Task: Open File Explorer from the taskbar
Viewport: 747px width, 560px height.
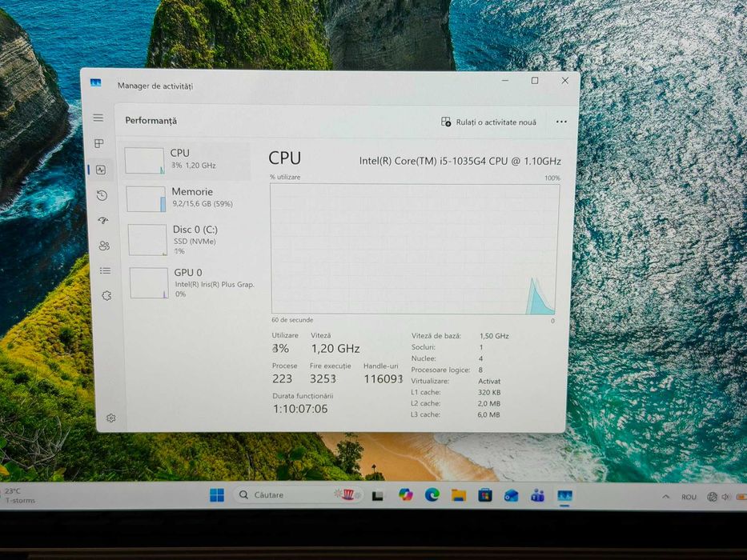Action: click(x=459, y=495)
